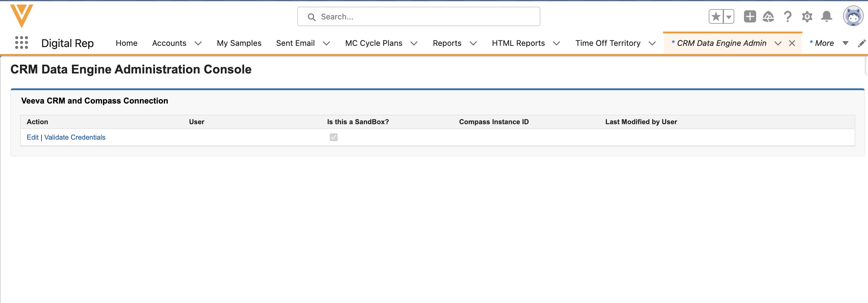This screenshot has height=303, width=868.
Task: Open the Help question mark icon
Action: 787,16
